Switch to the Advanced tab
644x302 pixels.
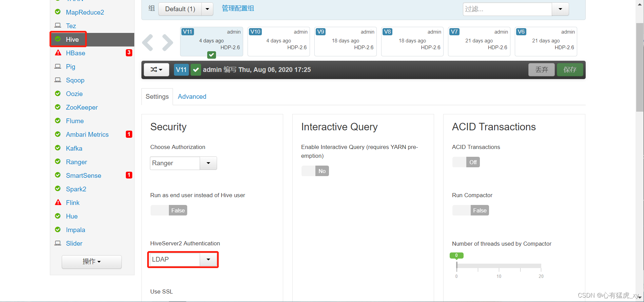click(192, 97)
